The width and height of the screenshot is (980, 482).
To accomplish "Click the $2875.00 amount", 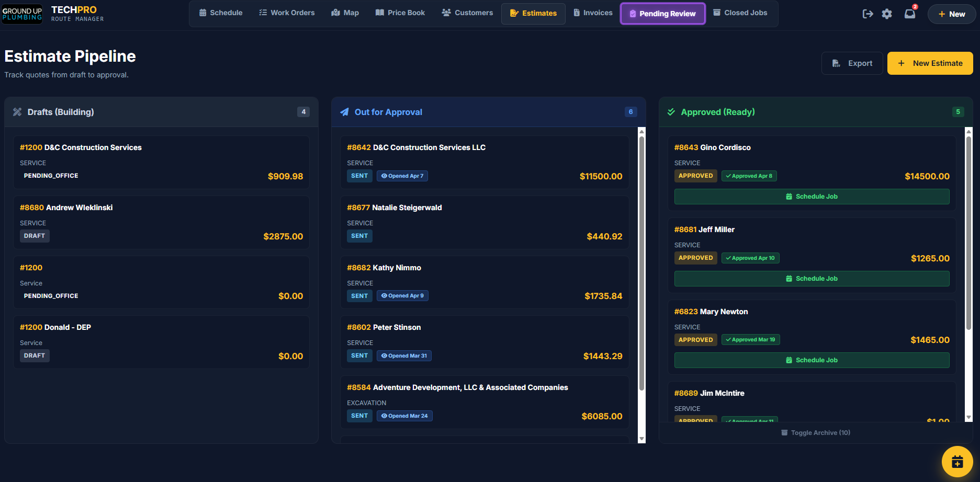I will point(283,237).
